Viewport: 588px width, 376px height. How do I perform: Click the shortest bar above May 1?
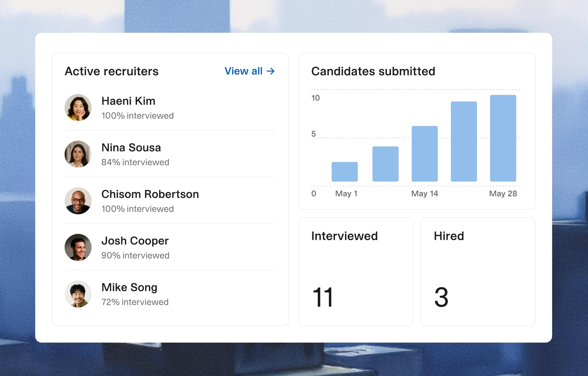(345, 172)
